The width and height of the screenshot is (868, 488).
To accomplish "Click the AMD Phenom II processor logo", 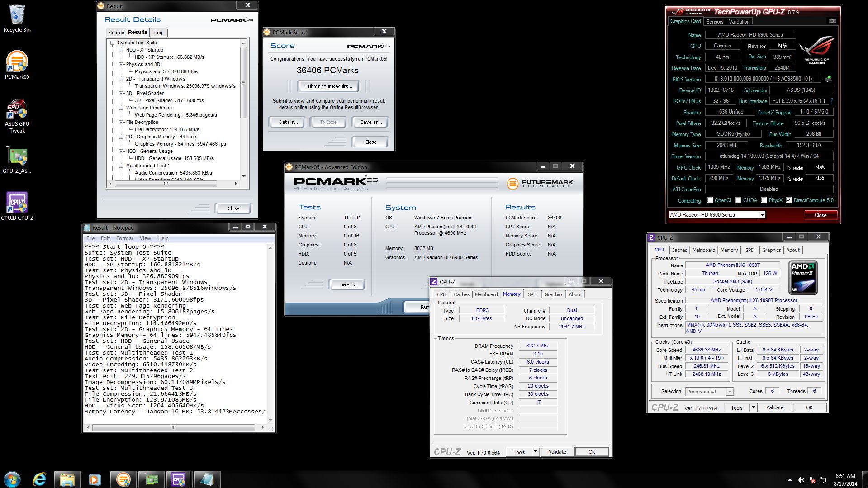I will 803,277.
